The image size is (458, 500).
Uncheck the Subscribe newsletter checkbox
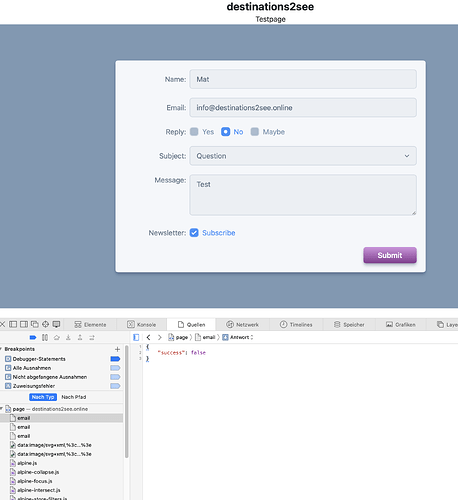pyautogui.click(x=194, y=233)
